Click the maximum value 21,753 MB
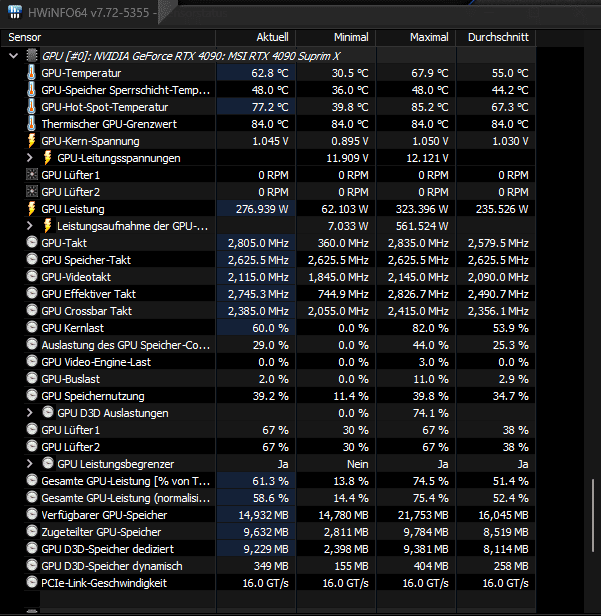Screen dimensions: 601x616 pyautogui.click(x=423, y=515)
